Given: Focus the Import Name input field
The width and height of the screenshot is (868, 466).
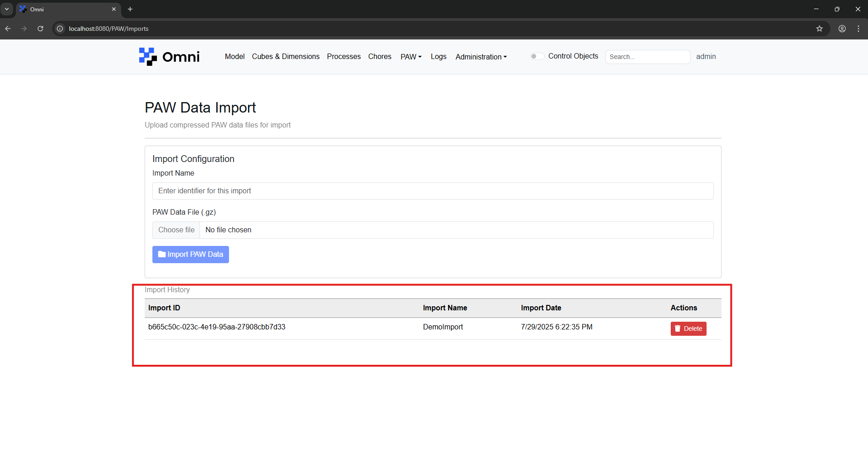Looking at the screenshot, I should point(433,191).
